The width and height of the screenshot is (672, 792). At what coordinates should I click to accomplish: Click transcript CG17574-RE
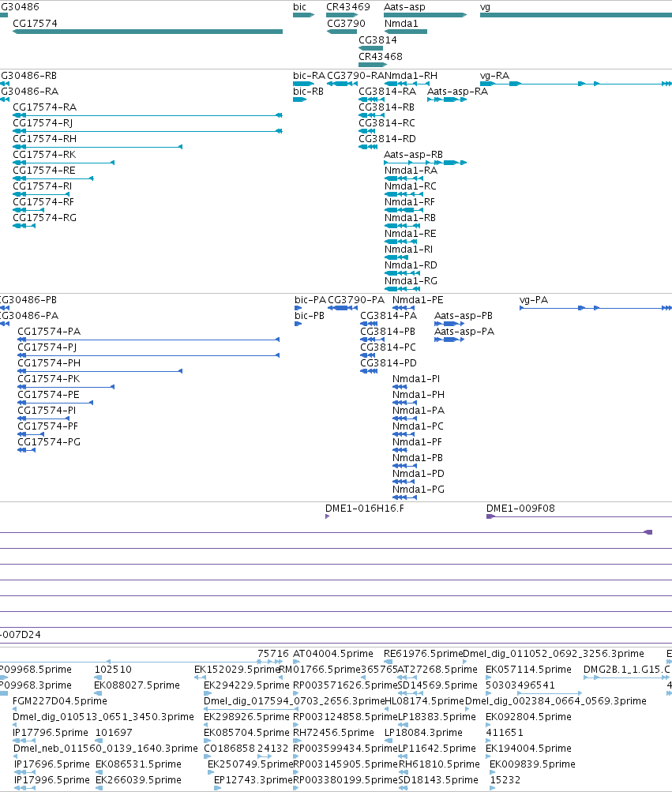click(44, 171)
